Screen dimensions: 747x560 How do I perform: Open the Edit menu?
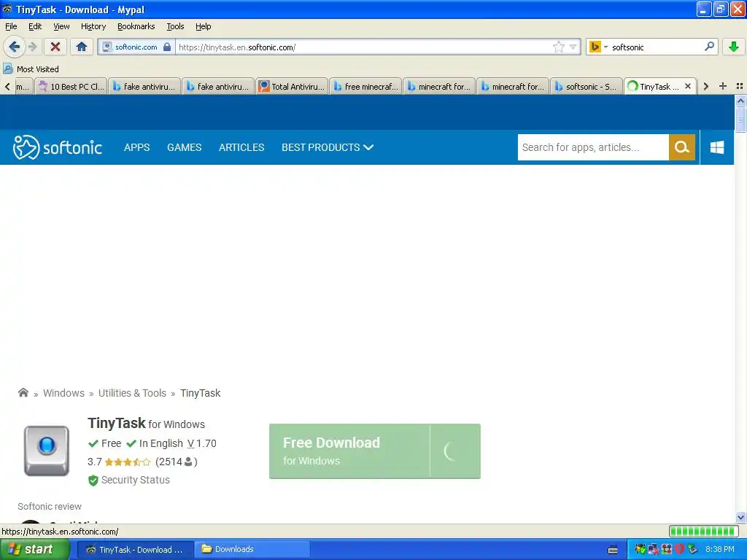[35, 26]
